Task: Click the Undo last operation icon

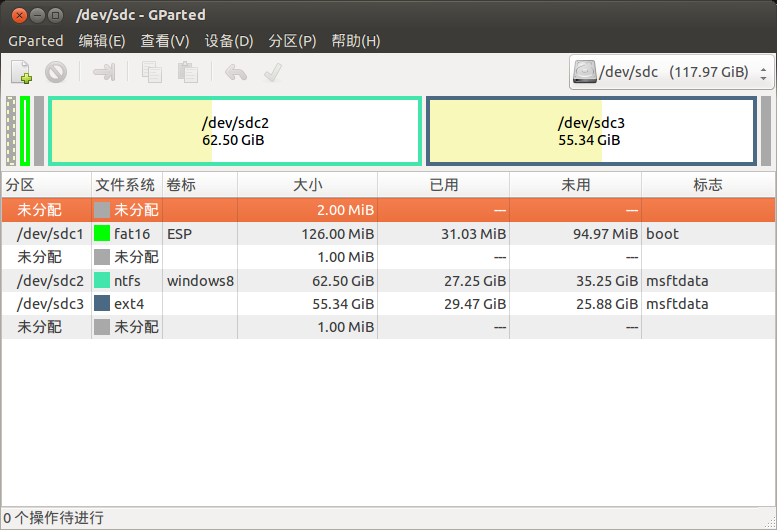Action: (x=236, y=72)
